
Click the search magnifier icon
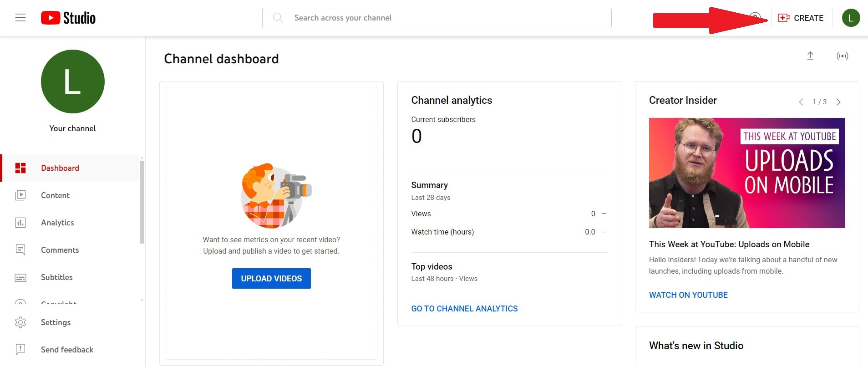click(x=278, y=18)
